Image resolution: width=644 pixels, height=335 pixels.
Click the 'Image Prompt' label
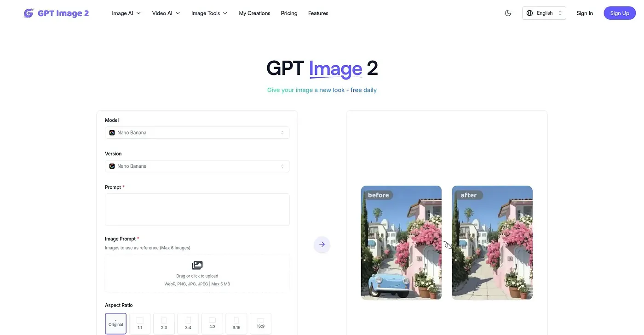[121, 239]
